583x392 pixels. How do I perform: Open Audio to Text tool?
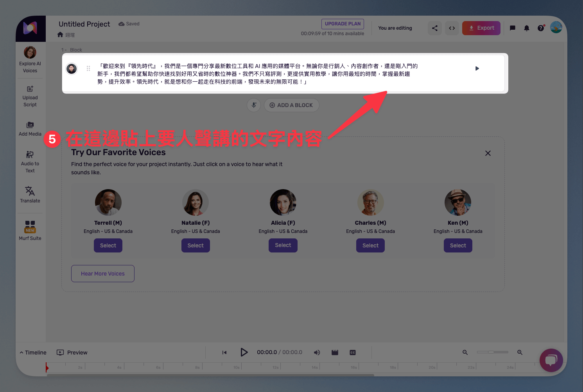click(30, 162)
